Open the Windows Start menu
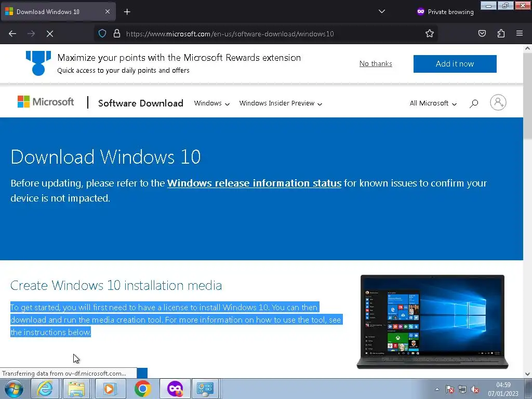Screen dimensions: 532x399 pyautogui.click(x=14, y=389)
